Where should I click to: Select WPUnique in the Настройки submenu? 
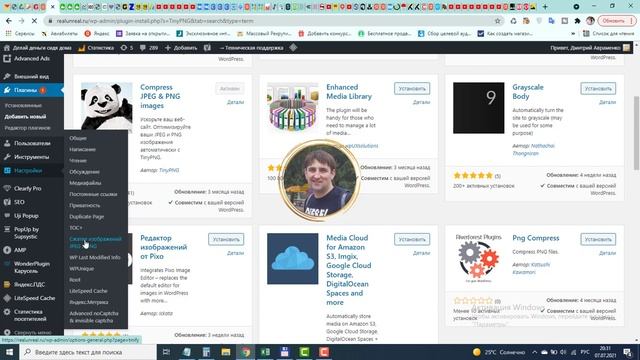82,269
